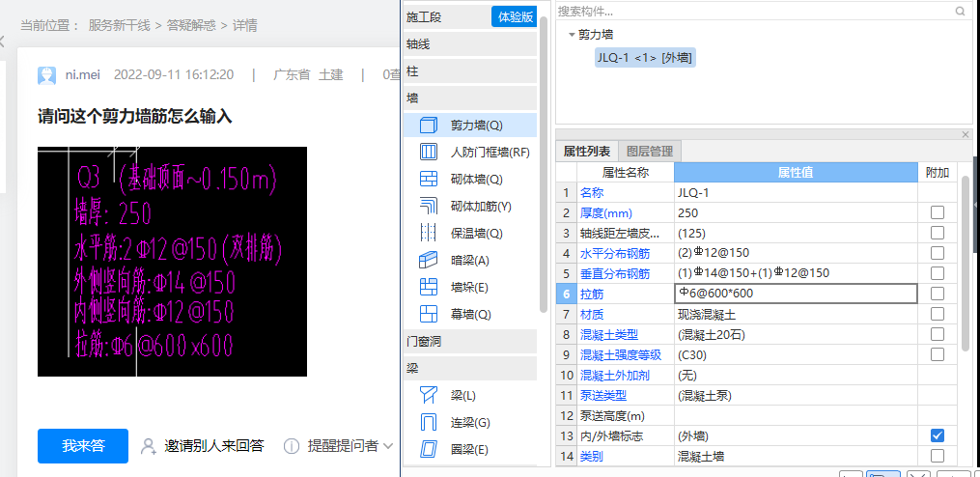Open 服务新干线 breadcrumb link

tap(120, 26)
